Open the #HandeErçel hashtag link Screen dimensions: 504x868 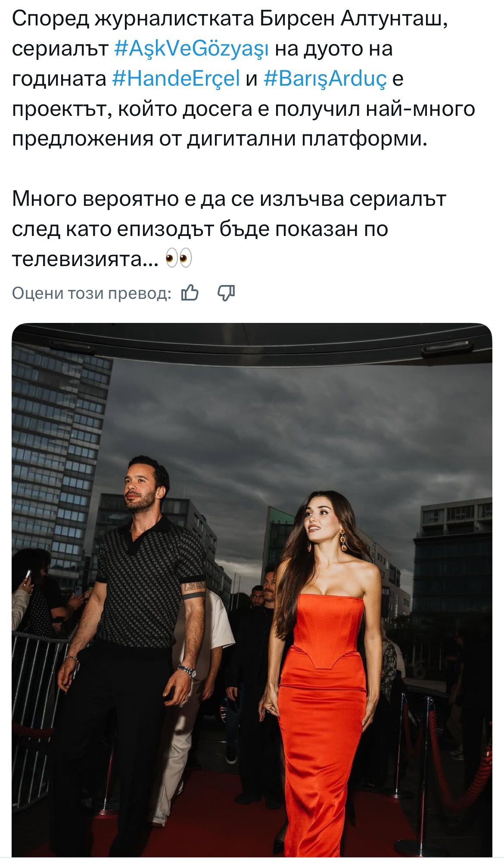[175, 79]
